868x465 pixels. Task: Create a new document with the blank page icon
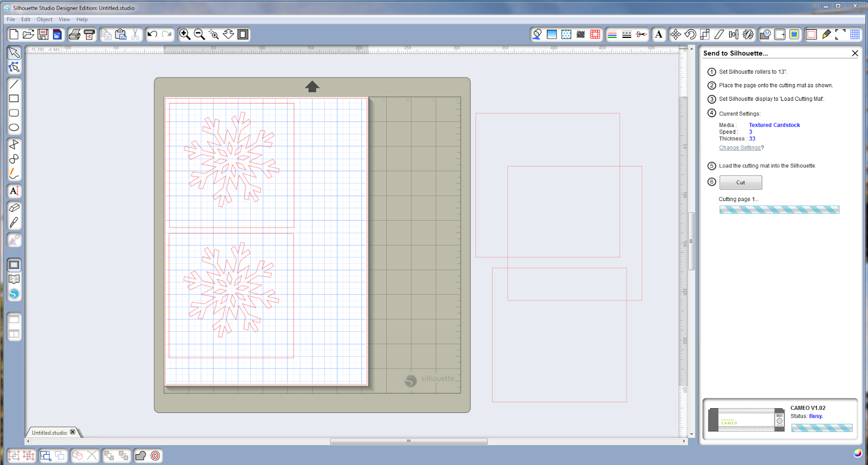[14, 34]
